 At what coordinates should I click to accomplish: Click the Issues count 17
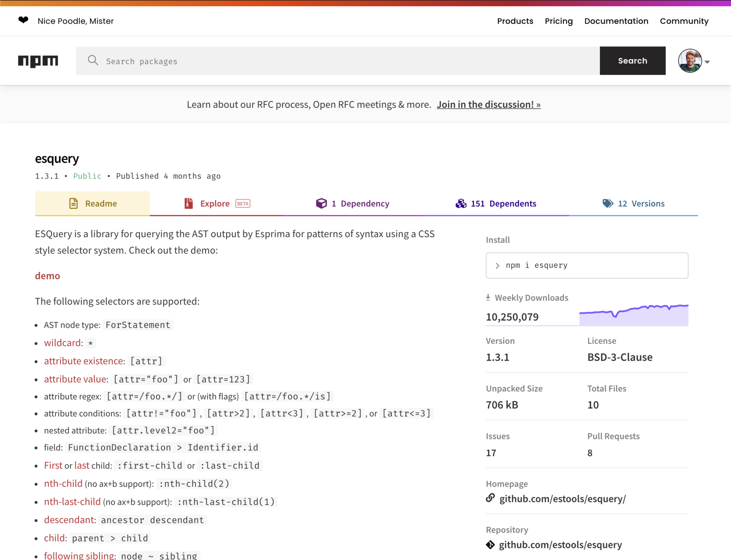tap(491, 453)
